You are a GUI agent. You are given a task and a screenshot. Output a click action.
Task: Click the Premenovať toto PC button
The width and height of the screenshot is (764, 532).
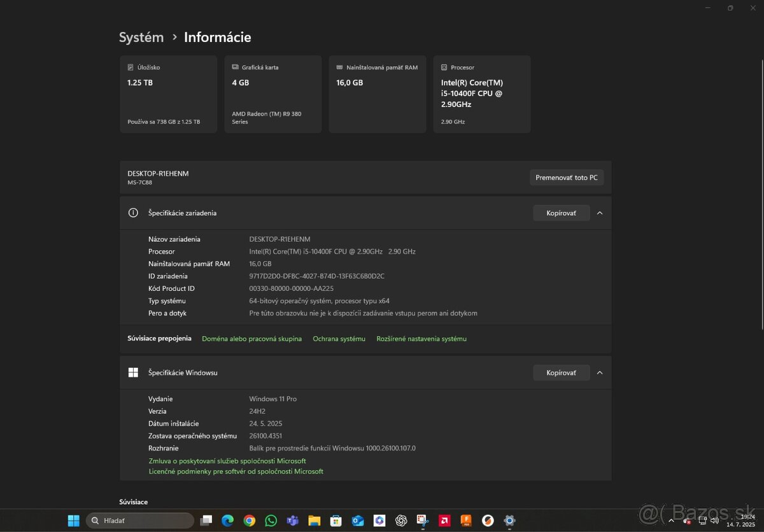point(566,177)
